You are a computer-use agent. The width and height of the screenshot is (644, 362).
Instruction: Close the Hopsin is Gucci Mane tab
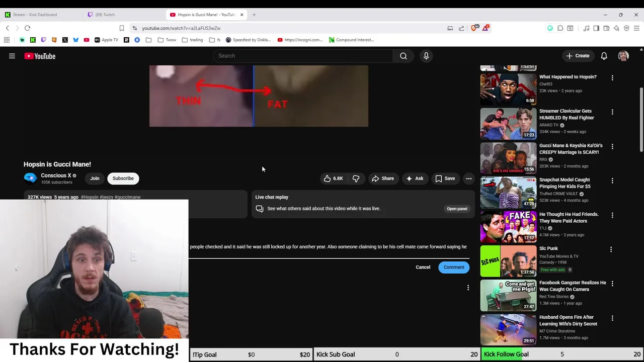242,15
